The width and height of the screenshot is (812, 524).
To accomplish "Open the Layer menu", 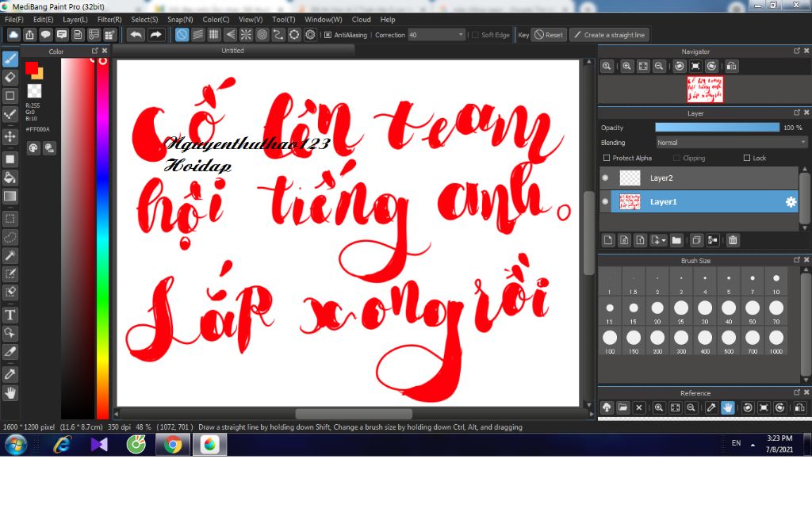I will click(75, 19).
